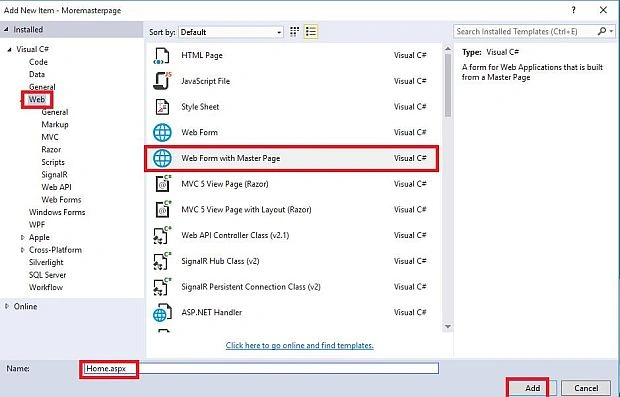Select the Style Sheet template icon
This screenshot has width=620, height=397.
click(x=162, y=107)
